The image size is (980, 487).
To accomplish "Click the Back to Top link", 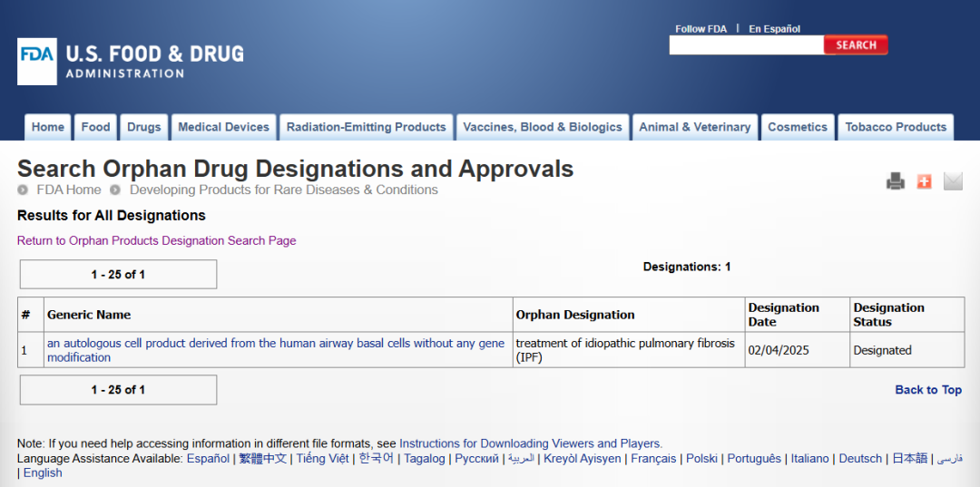I will coord(927,390).
